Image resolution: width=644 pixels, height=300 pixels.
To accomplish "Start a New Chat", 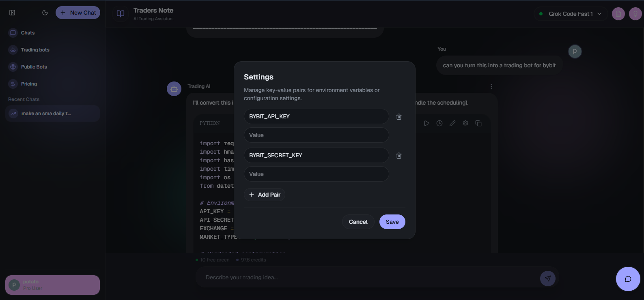I will coord(78,13).
